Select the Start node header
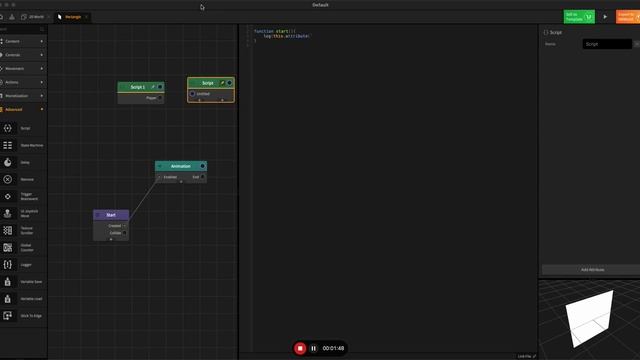This screenshot has height=360, width=640. point(111,215)
